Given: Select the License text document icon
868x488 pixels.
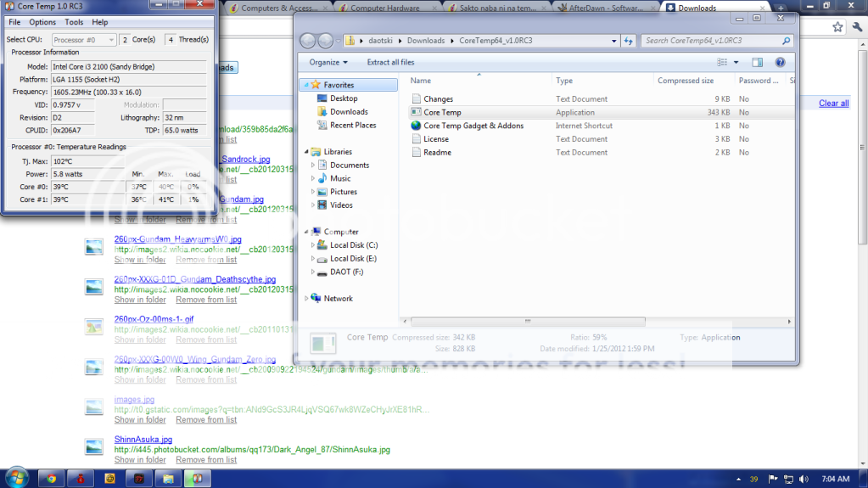Looking at the screenshot, I should pos(417,139).
